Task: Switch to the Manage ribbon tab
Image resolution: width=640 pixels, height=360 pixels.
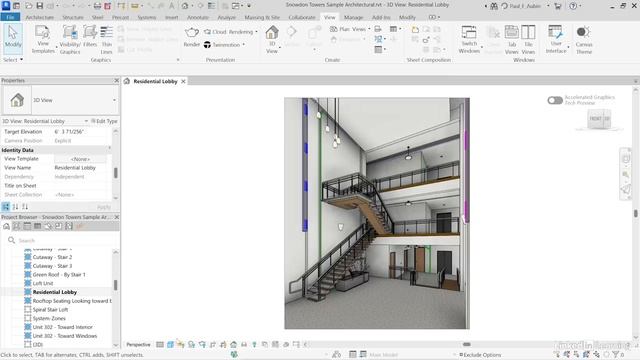Action: point(353,18)
